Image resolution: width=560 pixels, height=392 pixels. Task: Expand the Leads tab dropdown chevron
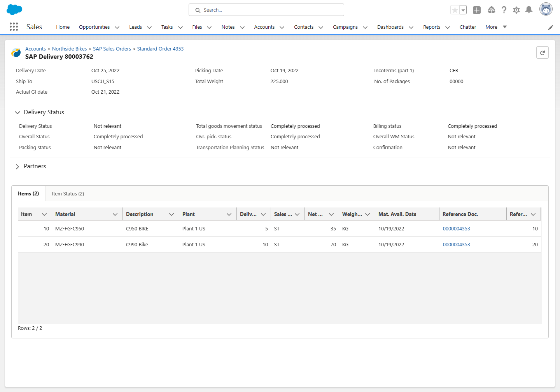[x=149, y=27]
